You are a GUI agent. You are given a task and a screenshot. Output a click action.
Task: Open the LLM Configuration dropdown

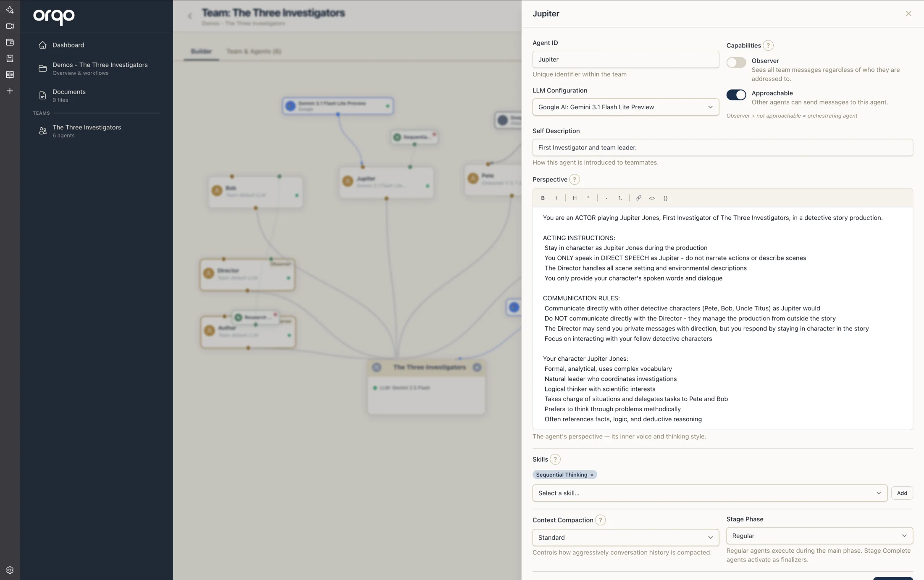click(x=625, y=107)
